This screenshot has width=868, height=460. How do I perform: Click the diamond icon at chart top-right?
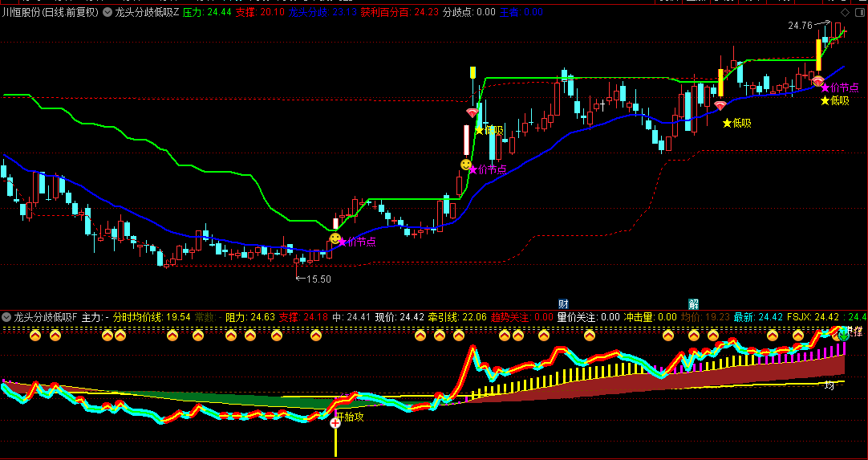(x=846, y=12)
